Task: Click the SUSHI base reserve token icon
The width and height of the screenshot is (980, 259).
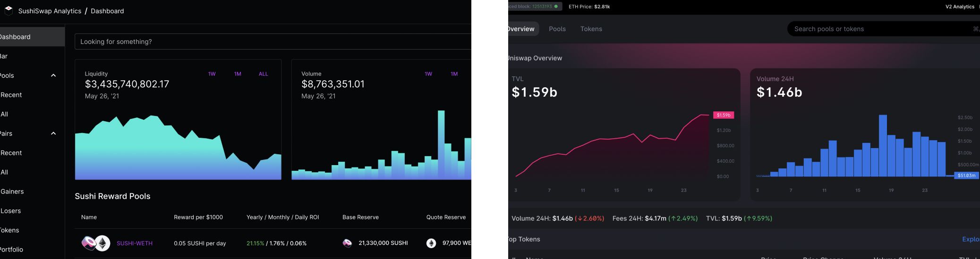Action: coord(347,243)
